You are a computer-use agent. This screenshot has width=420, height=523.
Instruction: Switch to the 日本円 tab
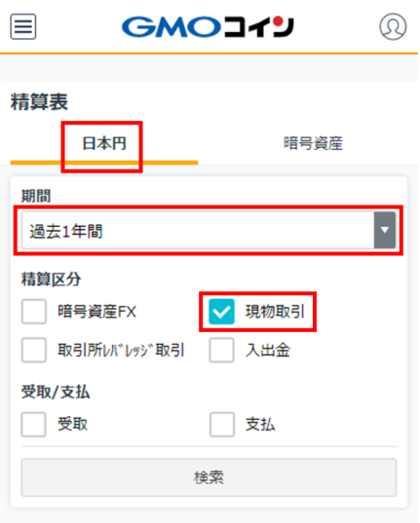pyautogui.click(x=104, y=144)
